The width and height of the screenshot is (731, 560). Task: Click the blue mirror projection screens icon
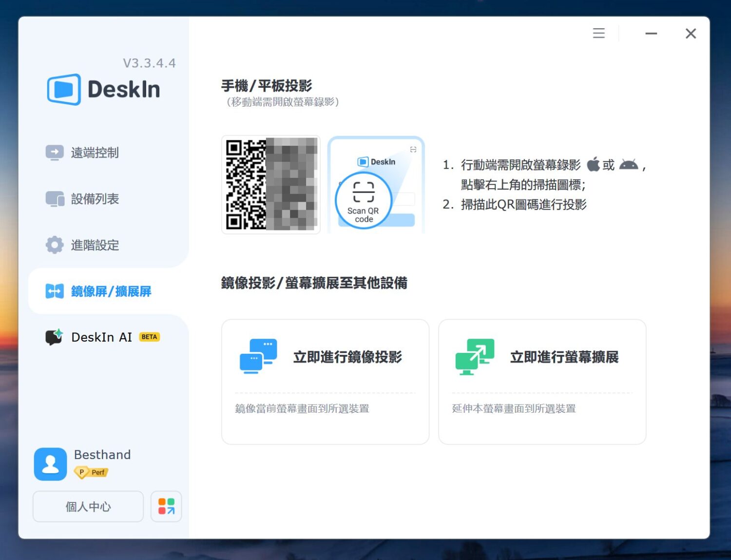coord(258,356)
